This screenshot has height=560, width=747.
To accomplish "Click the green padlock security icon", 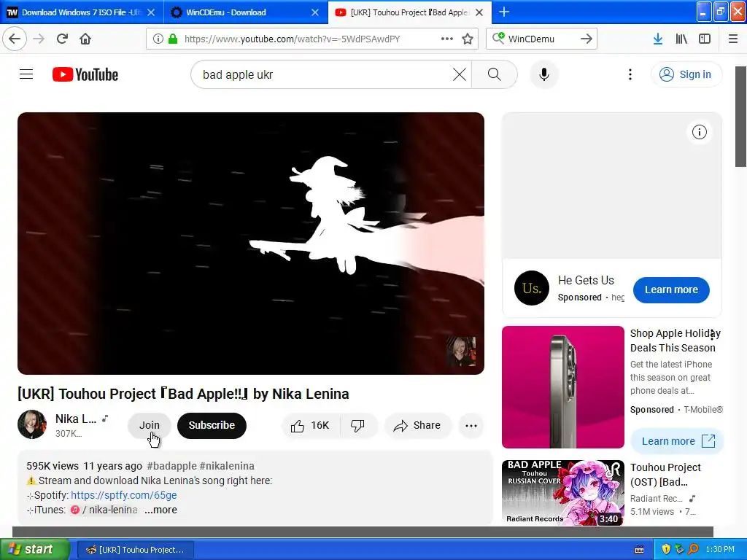I will point(172,39).
